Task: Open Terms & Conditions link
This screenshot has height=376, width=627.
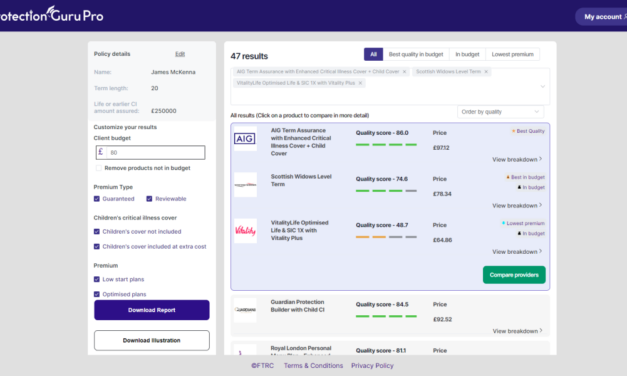Action: [314, 366]
